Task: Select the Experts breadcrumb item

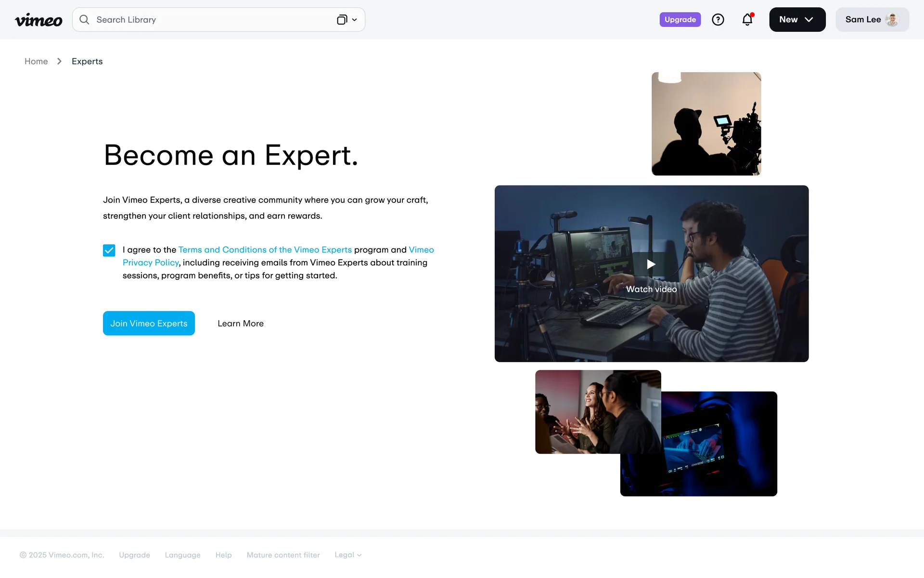Action: pos(87,61)
